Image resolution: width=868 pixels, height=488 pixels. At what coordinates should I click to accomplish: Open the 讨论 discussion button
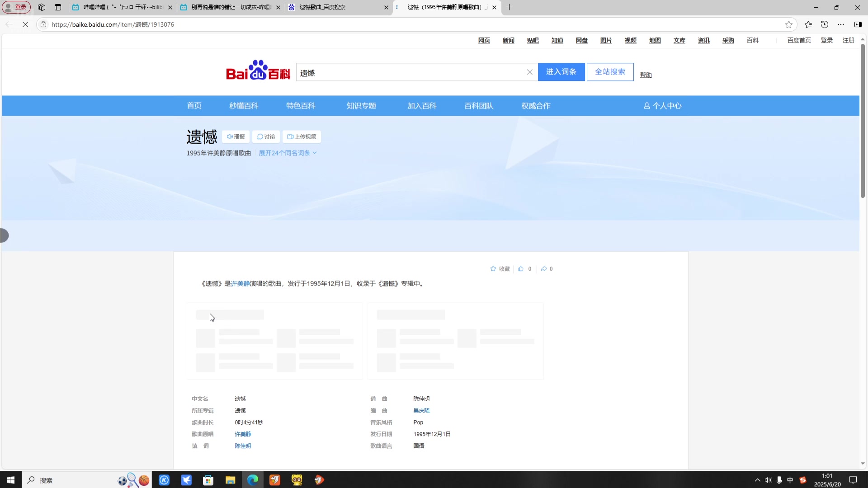pyautogui.click(x=266, y=137)
